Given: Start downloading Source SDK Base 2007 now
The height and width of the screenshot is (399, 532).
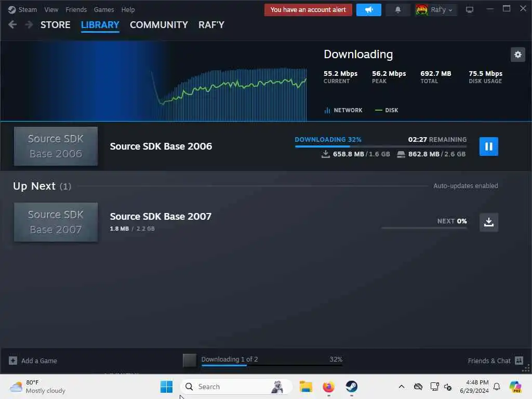Looking at the screenshot, I should (x=488, y=222).
